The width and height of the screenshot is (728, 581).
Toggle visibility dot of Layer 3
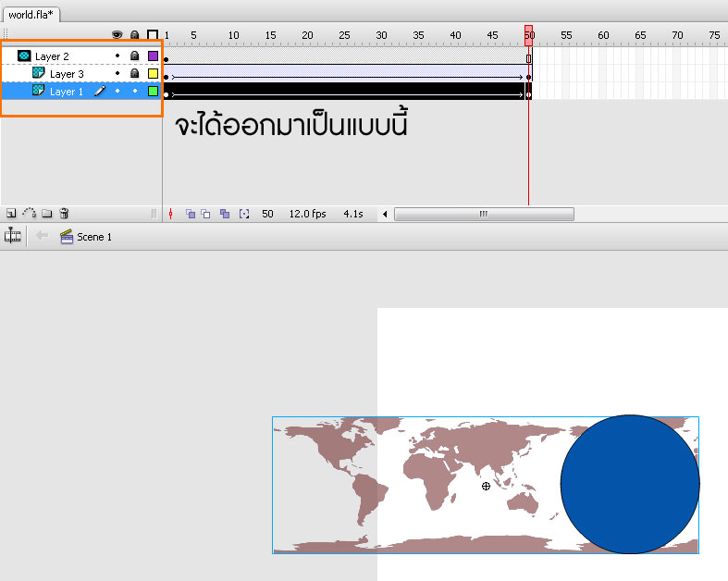coord(117,73)
